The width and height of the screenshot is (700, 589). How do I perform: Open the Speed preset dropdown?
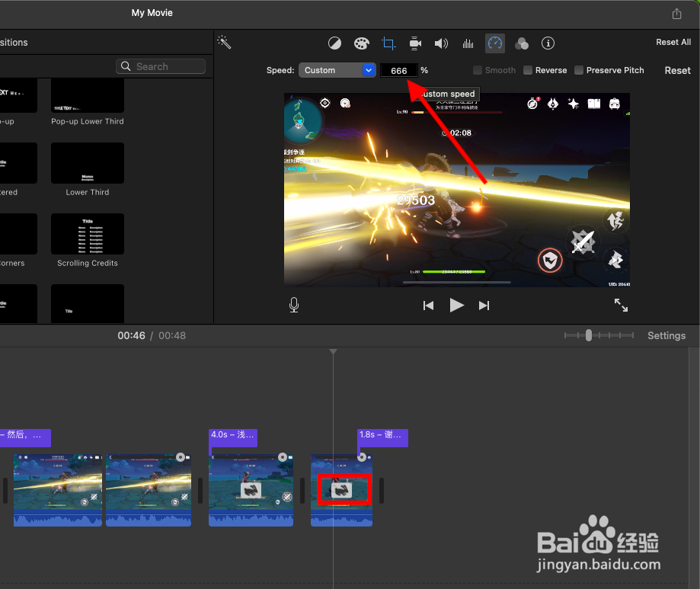pyautogui.click(x=337, y=70)
